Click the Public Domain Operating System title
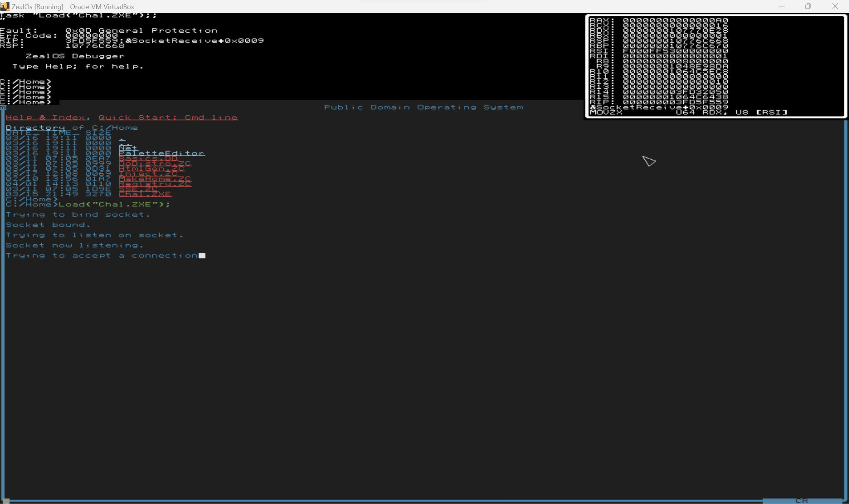Viewport: 849px width, 504px height. [x=424, y=107]
